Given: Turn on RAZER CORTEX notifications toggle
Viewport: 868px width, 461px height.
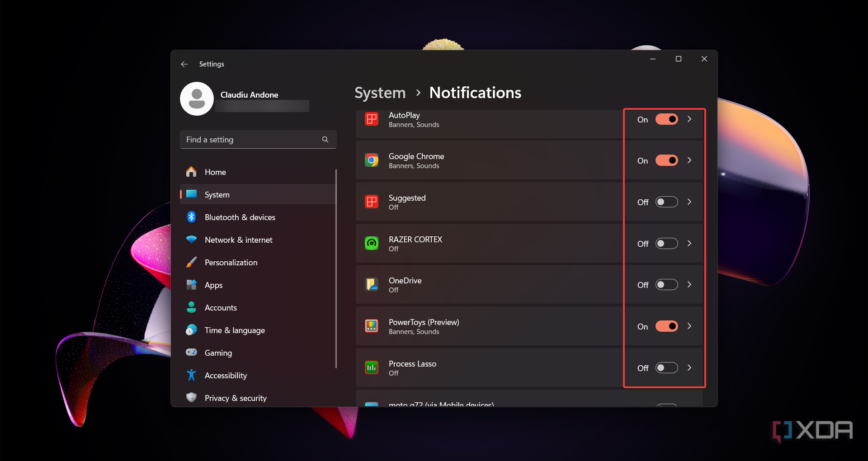Looking at the screenshot, I should [667, 244].
